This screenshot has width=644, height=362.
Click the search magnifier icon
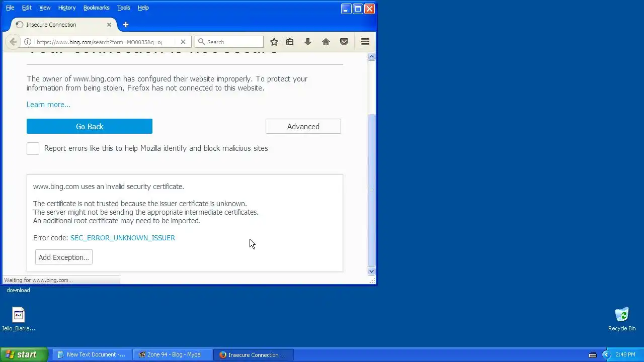(x=201, y=42)
